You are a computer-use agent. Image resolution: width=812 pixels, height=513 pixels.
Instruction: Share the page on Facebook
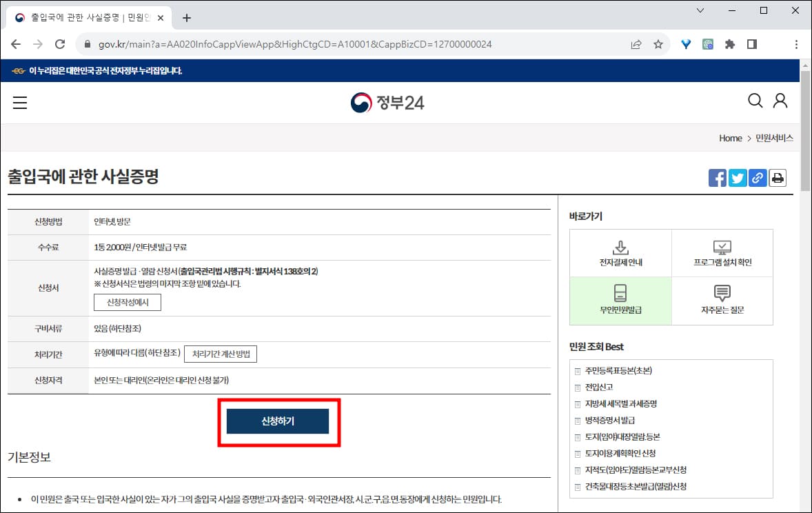click(717, 177)
